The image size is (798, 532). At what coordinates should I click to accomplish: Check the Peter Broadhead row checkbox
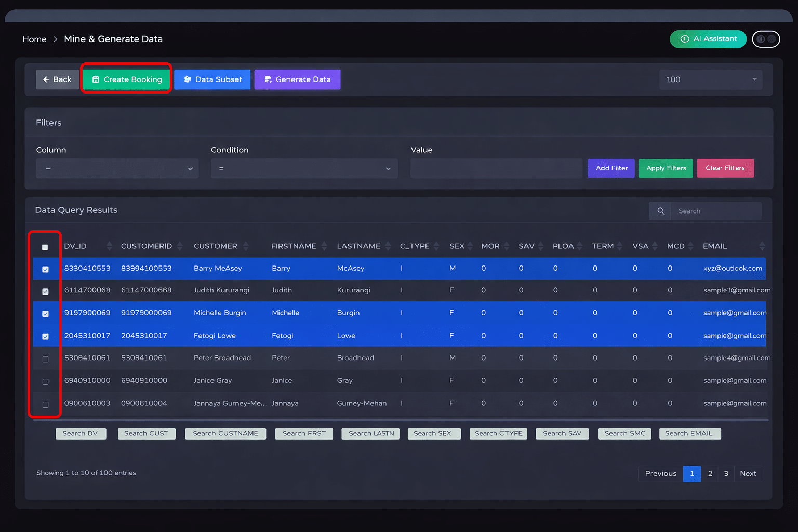tap(45, 358)
